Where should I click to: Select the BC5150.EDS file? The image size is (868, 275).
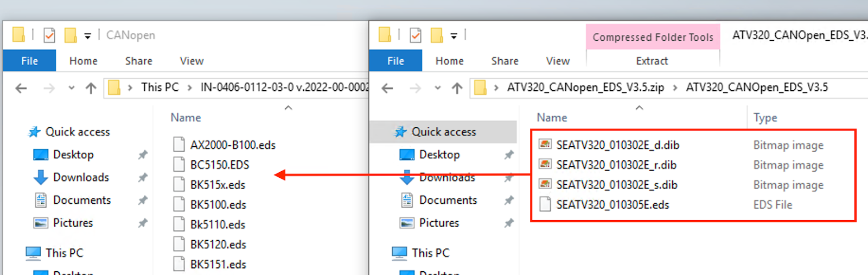click(219, 165)
